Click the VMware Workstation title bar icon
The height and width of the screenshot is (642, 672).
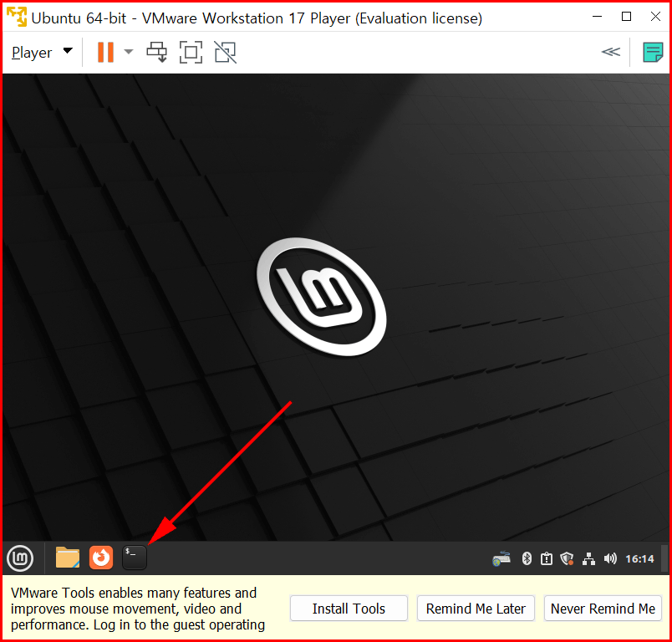point(16,16)
